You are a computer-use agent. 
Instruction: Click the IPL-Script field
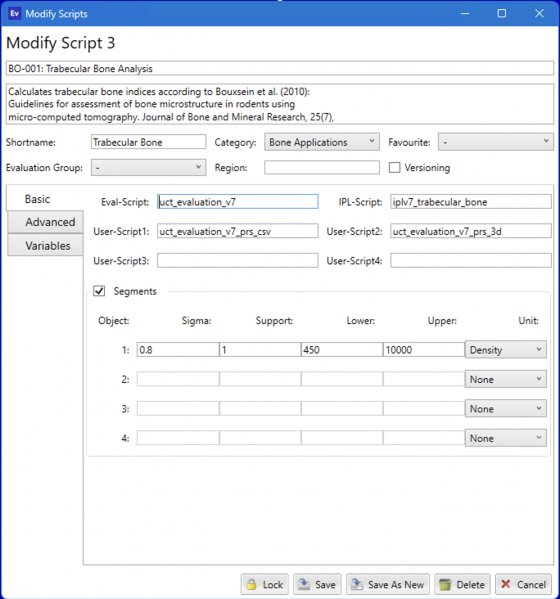(471, 202)
